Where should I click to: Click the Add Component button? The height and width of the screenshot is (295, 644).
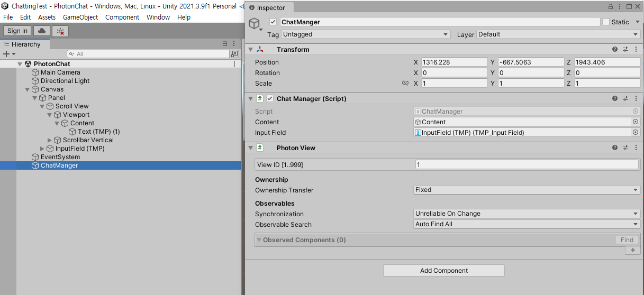tap(443, 271)
